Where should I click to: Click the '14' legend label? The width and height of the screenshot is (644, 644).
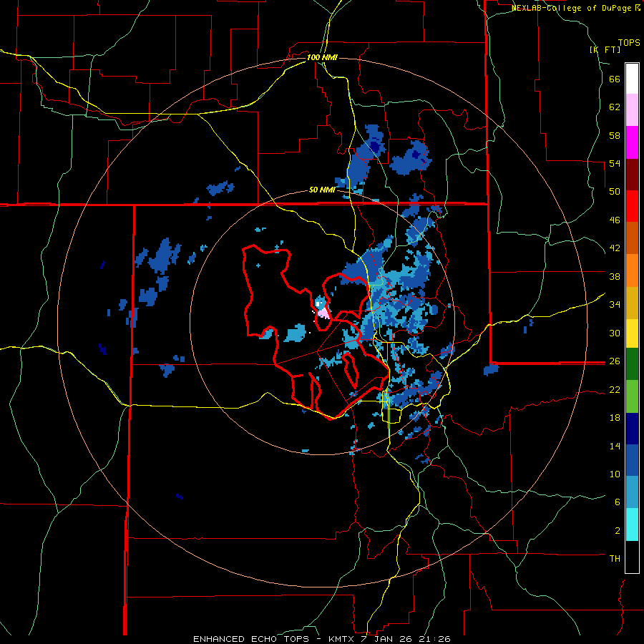pos(615,446)
